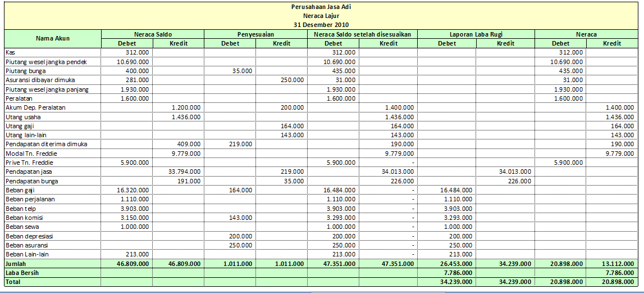644x293 pixels.
Task: Click the "Piutang wesel jangka panjang" label
Action: [x=53, y=89]
